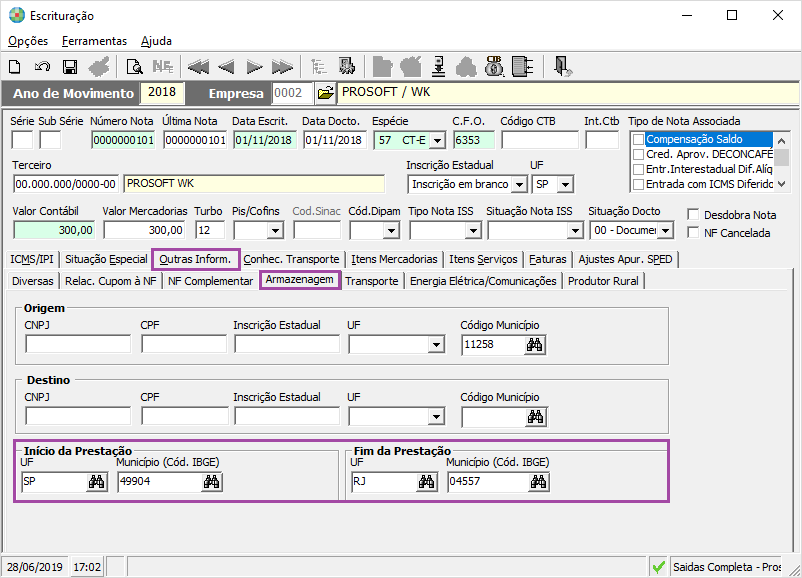
Task: Click the Destino CNPJ input field
Action: click(x=78, y=416)
